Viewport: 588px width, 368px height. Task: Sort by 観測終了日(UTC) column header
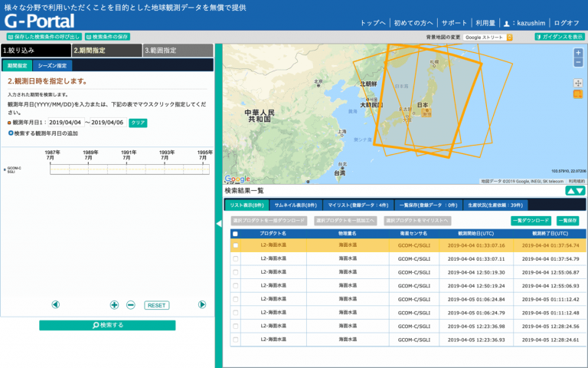pyautogui.click(x=550, y=234)
